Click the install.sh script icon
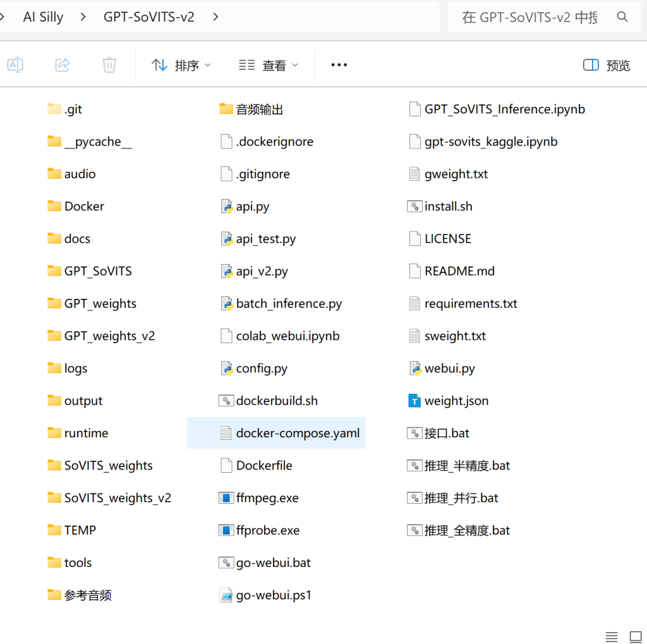Screen dimensions: 647x644 [x=414, y=206]
